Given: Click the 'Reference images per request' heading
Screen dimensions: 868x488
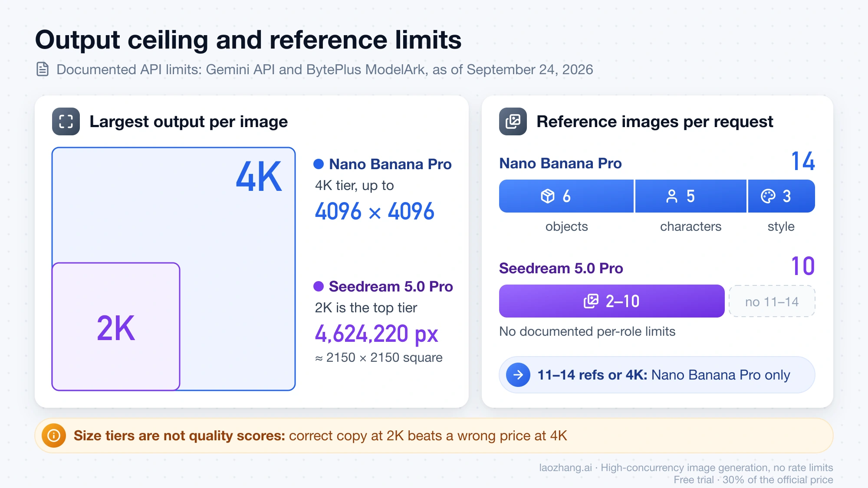Looking at the screenshot, I should click(x=655, y=121).
